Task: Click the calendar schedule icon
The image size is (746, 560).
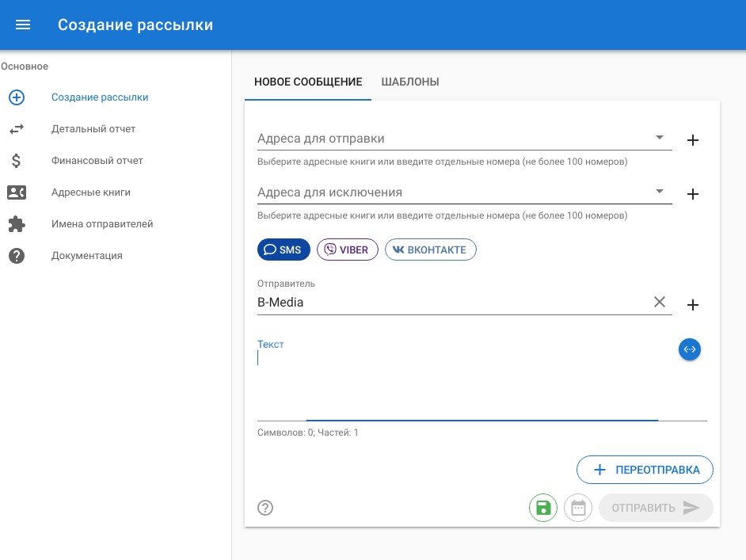Action: pos(578,508)
